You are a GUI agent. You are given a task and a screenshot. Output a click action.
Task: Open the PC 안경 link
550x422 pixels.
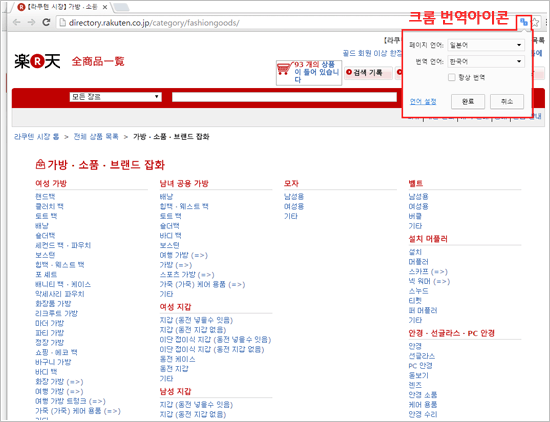tap(420, 366)
